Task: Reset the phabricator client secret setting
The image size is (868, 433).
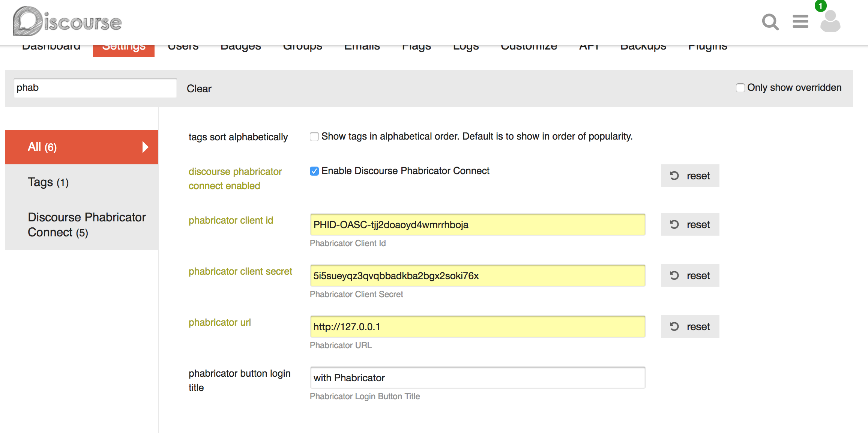Action: [690, 275]
